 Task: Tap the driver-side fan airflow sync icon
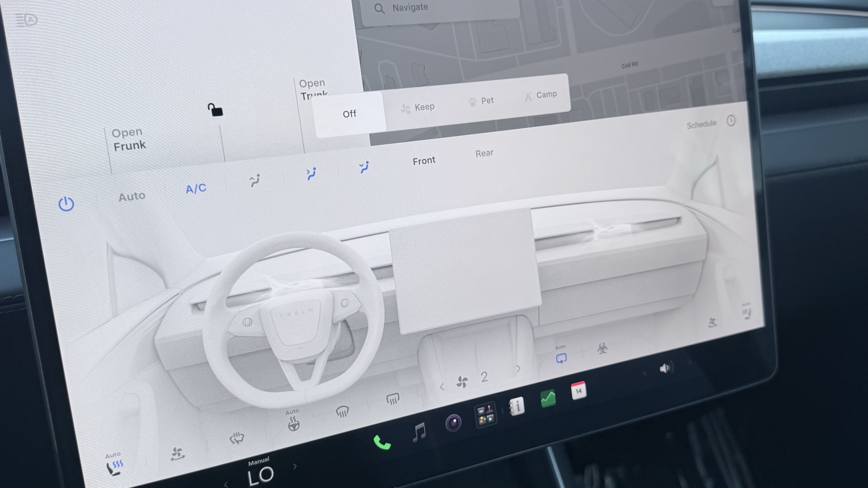click(x=178, y=454)
